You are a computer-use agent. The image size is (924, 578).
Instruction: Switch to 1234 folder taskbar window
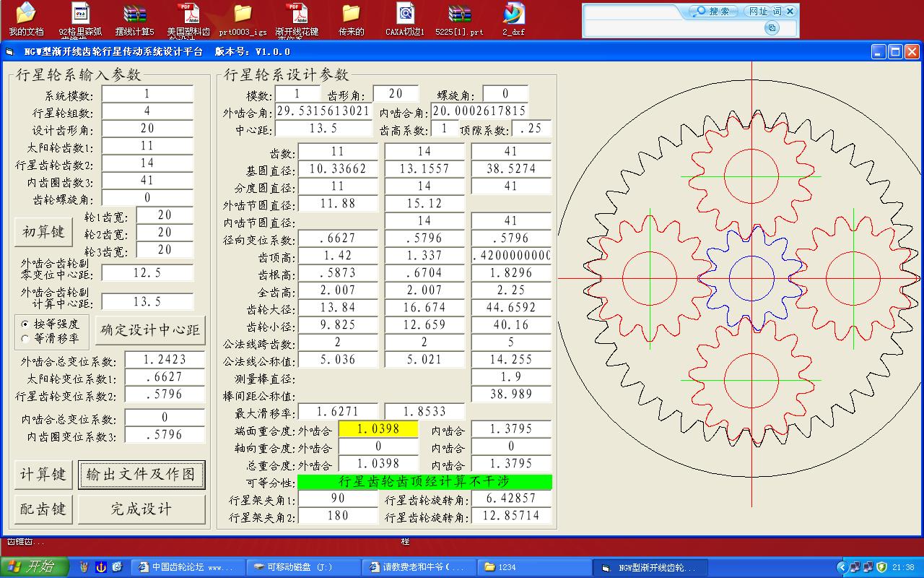coord(533,567)
